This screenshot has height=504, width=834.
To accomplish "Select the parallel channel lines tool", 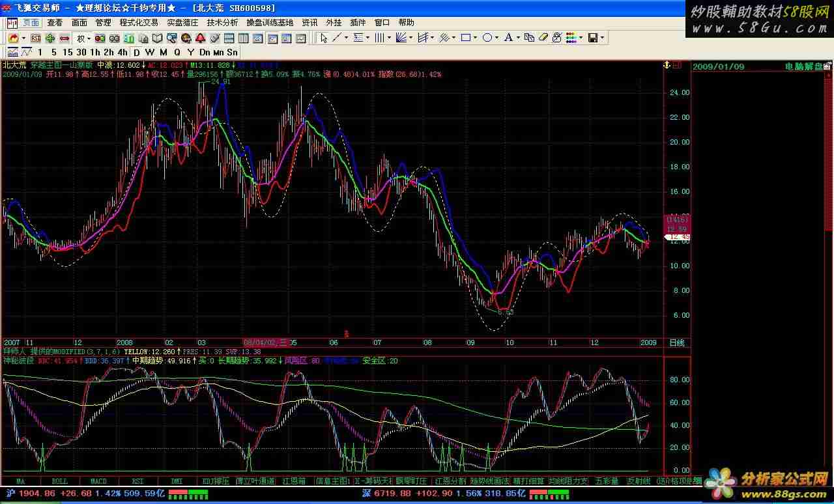I will pyautogui.click(x=424, y=38).
